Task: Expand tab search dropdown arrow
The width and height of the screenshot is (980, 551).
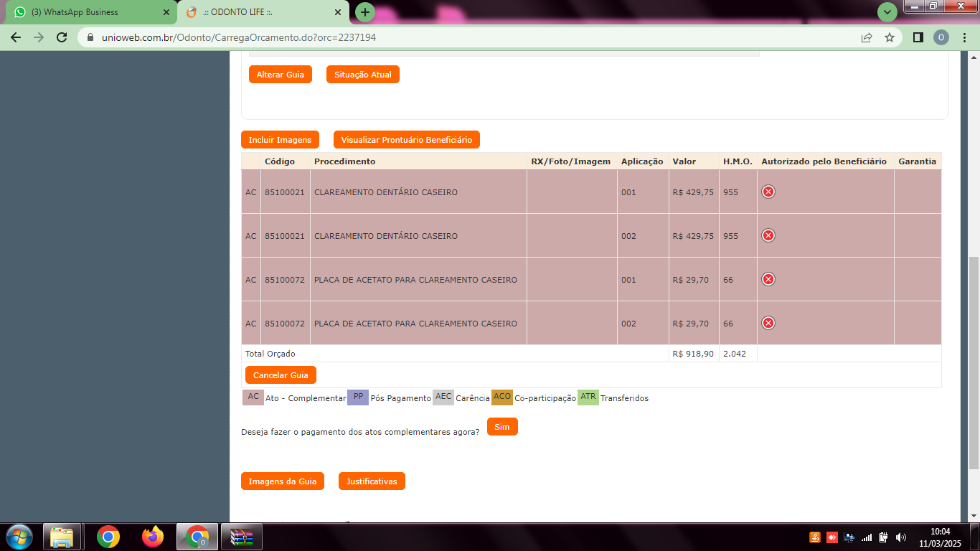Action: tap(887, 12)
